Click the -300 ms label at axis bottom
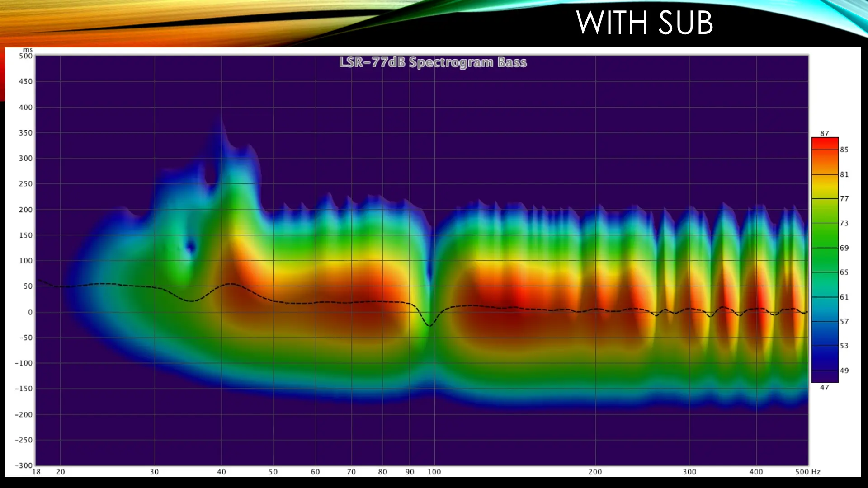868x488 pixels. pos(24,465)
